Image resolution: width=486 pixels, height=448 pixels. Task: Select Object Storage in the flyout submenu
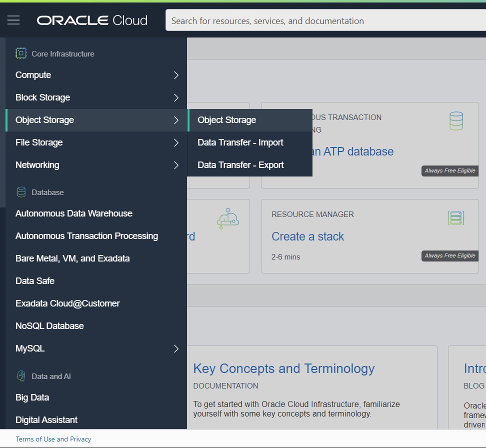(226, 120)
